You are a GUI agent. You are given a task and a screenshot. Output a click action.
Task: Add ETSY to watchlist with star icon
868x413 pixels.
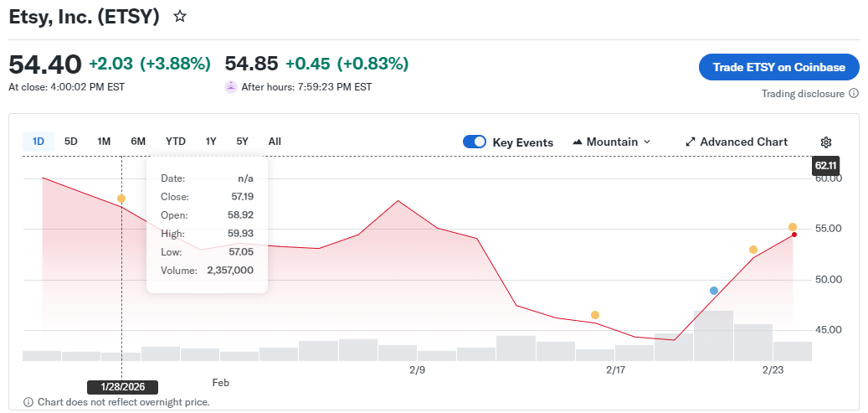(x=179, y=17)
